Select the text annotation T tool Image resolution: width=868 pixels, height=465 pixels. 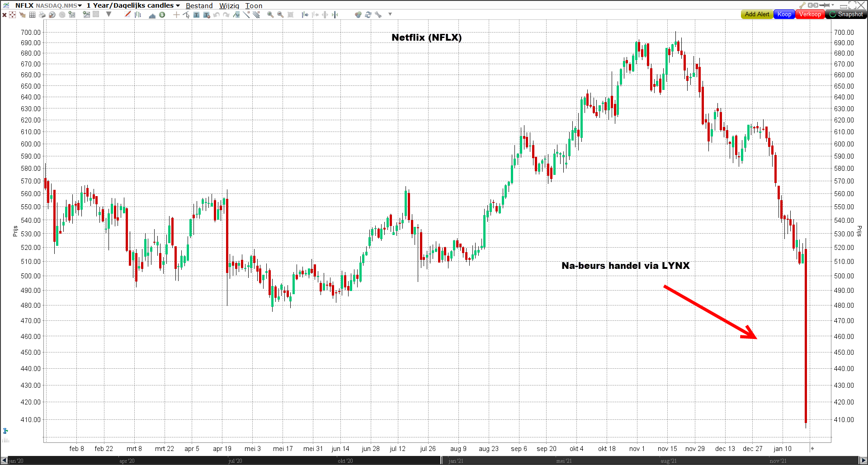pyautogui.click(x=196, y=14)
